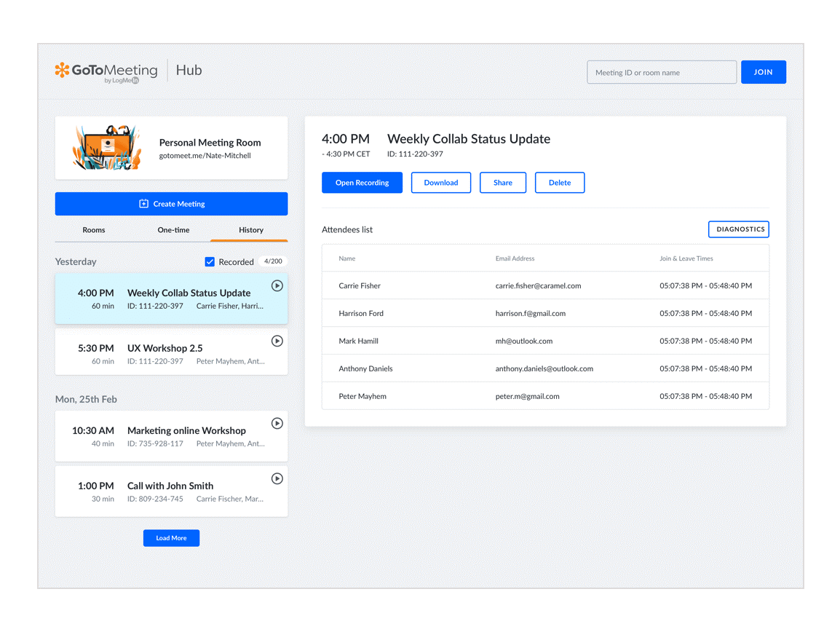Play the Marketing online Workshop recording

277,423
